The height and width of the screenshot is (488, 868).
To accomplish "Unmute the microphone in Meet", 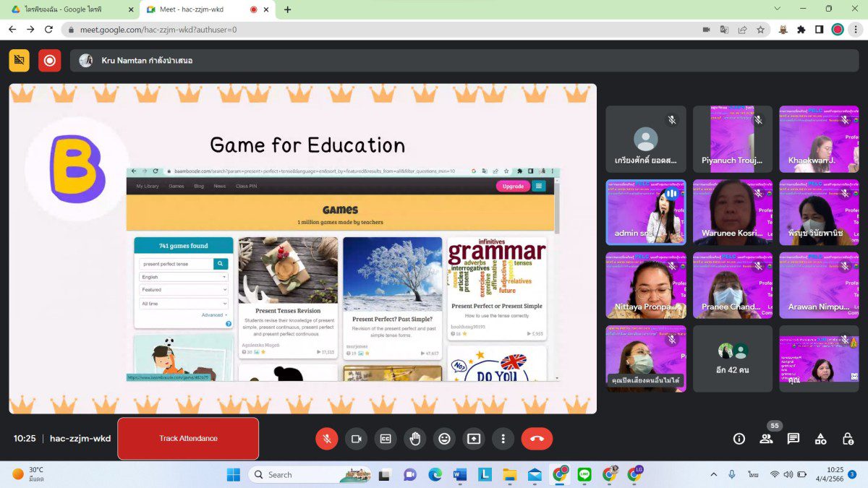I will pyautogui.click(x=327, y=438).
